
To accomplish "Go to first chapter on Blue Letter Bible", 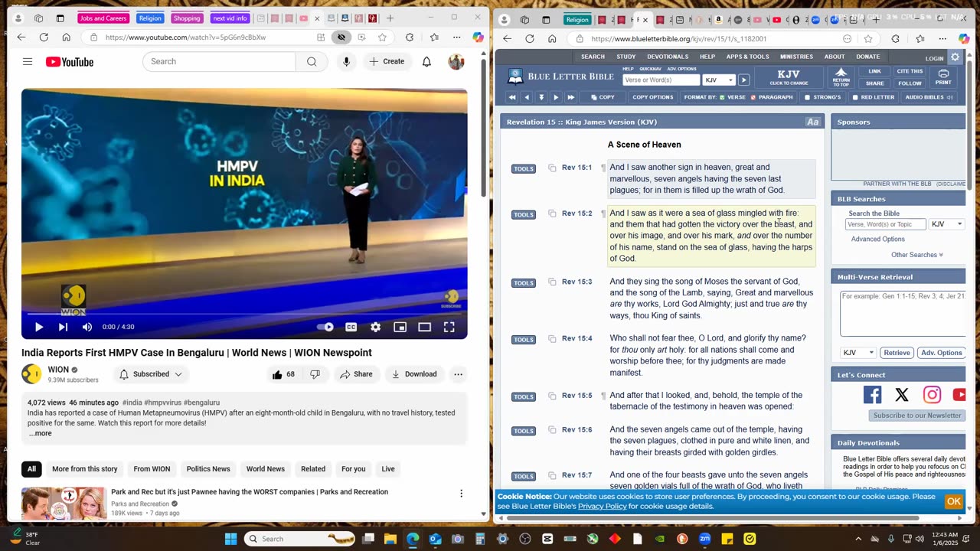I will [511, 97].
